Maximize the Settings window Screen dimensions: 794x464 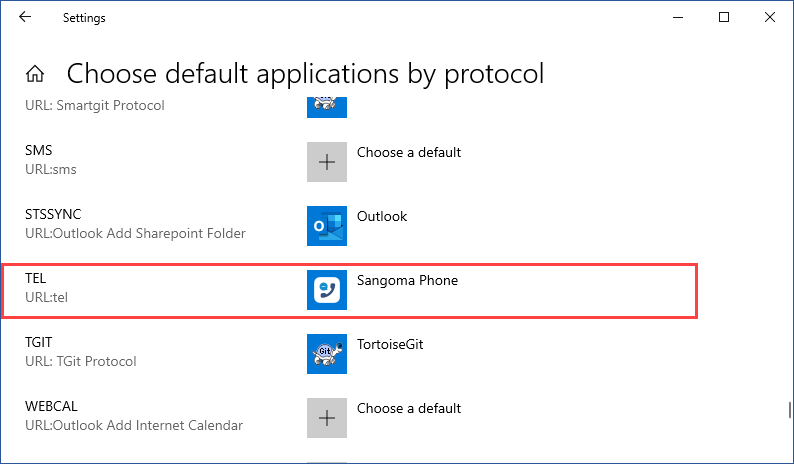[723, 17]
